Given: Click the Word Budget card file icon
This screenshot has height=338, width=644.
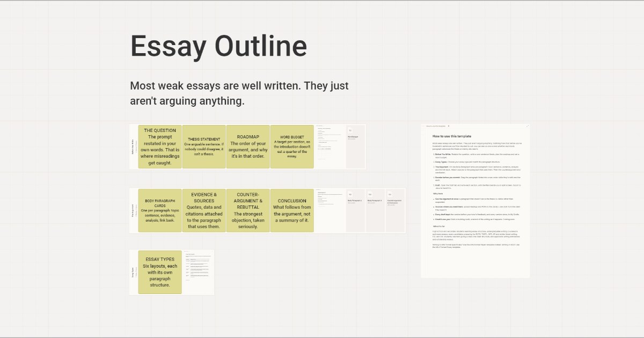Looking at the screenshot, I should pyautogui.click(x=350, y=130).
